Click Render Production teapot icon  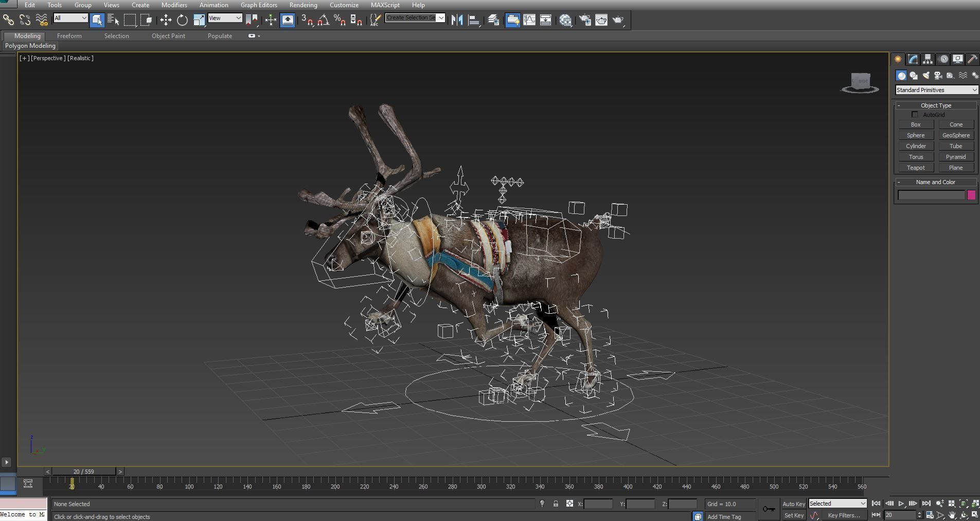click(x=618, y=20)
